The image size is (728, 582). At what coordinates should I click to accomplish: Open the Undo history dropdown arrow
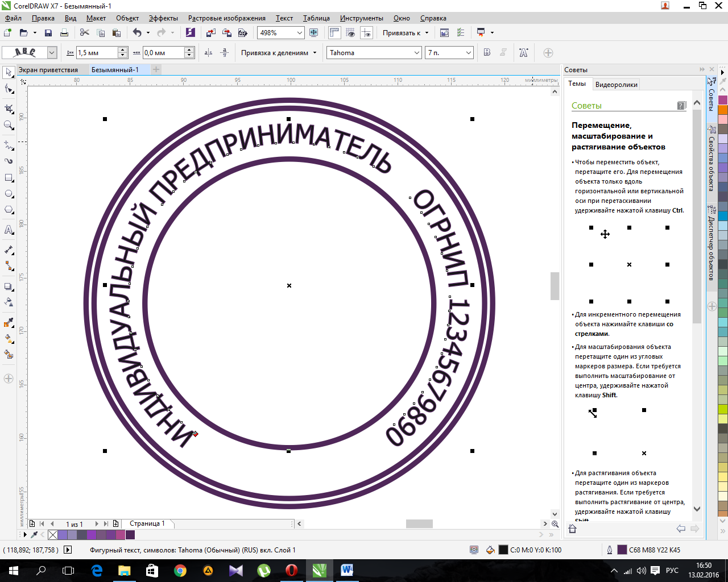click(148, 33)
